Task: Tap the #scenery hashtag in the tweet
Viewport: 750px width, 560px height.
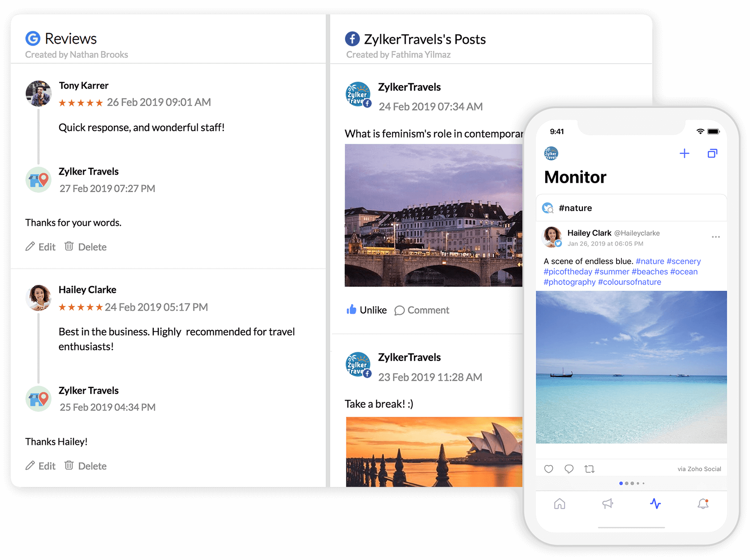Action: (684, 261)
